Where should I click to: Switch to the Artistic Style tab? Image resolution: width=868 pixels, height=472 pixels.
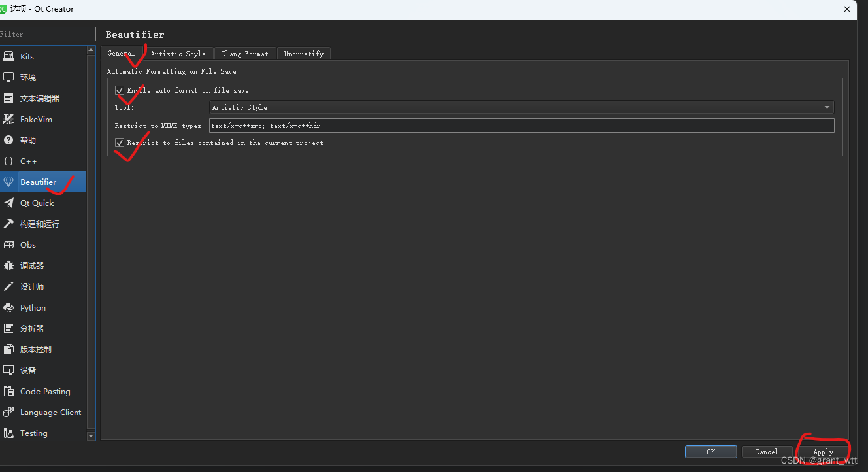(178, 54)
